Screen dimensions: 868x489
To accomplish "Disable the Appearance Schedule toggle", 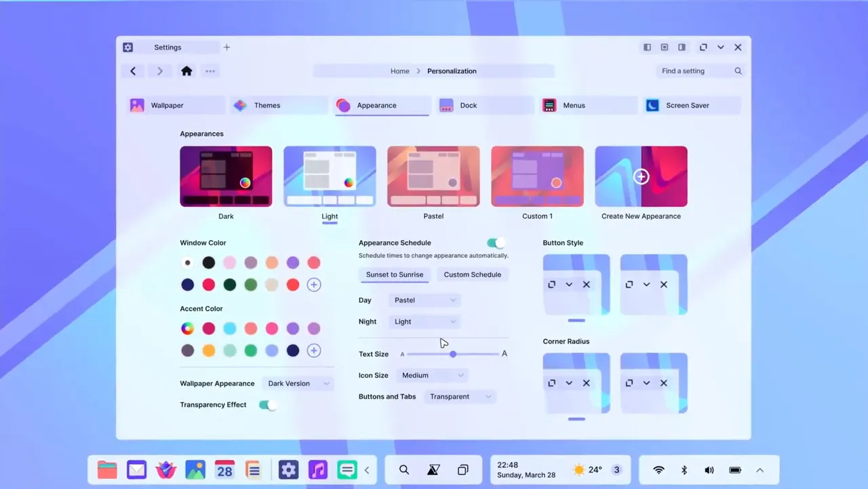I will pyautogui.click(x=496, y=243).
